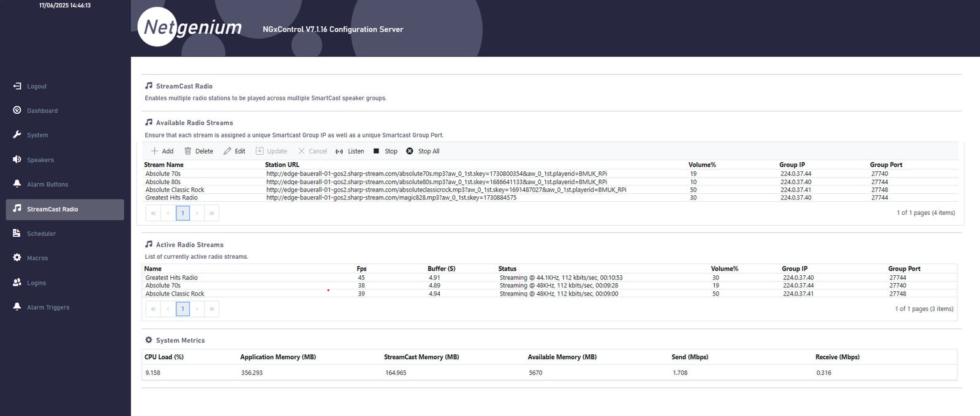Click the StreamCast Radio music note sidebar icon

17,209
